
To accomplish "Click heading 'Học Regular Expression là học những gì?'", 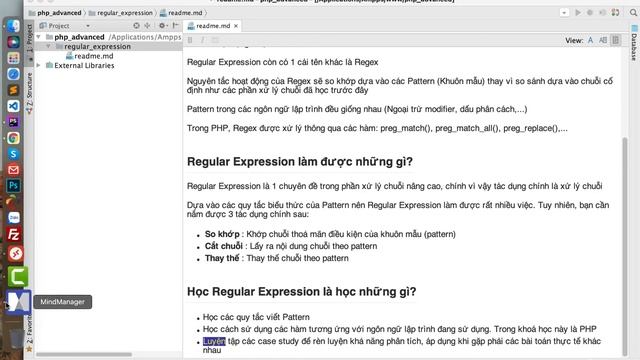I will 302,291.
